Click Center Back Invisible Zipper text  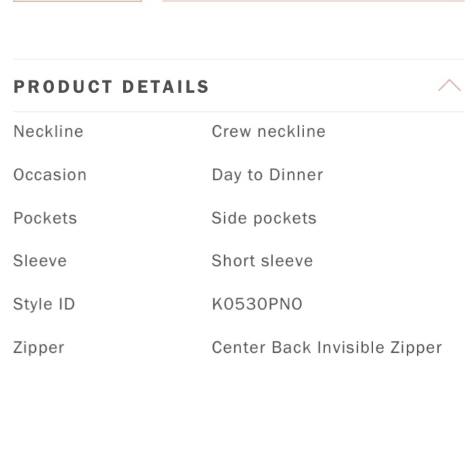click(327, 347)
